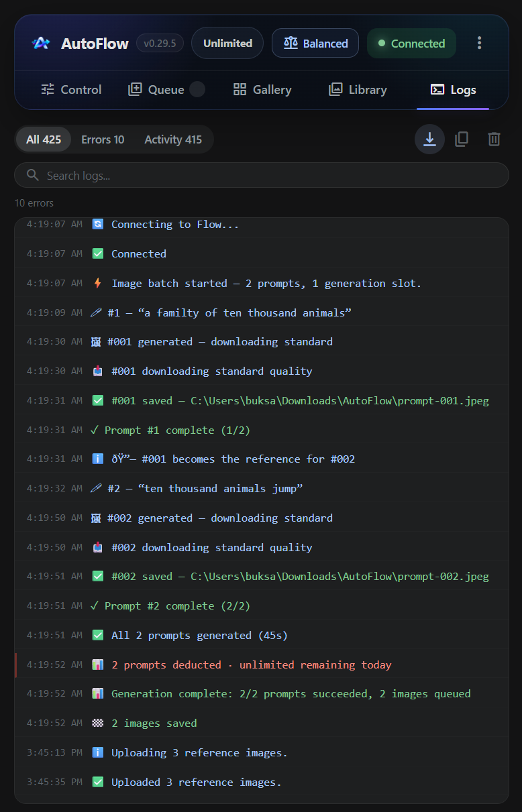Download logs with the download icon

click(x=429, y=139)
